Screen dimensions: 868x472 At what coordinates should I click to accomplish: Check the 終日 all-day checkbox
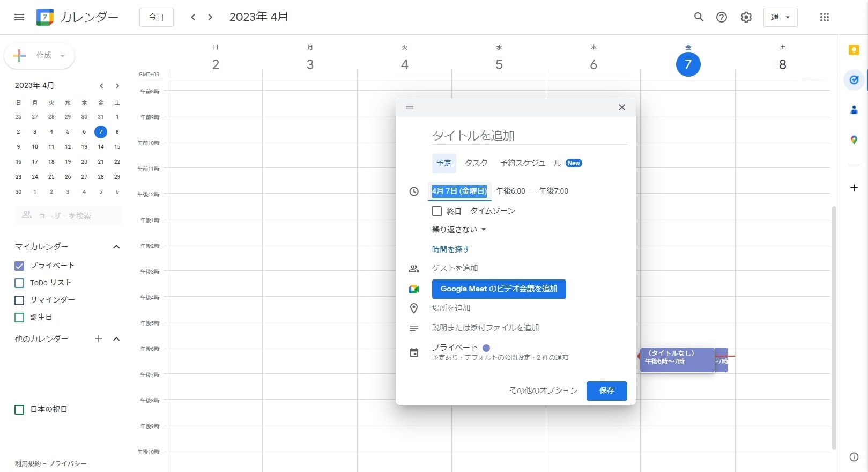pos(437,211)
